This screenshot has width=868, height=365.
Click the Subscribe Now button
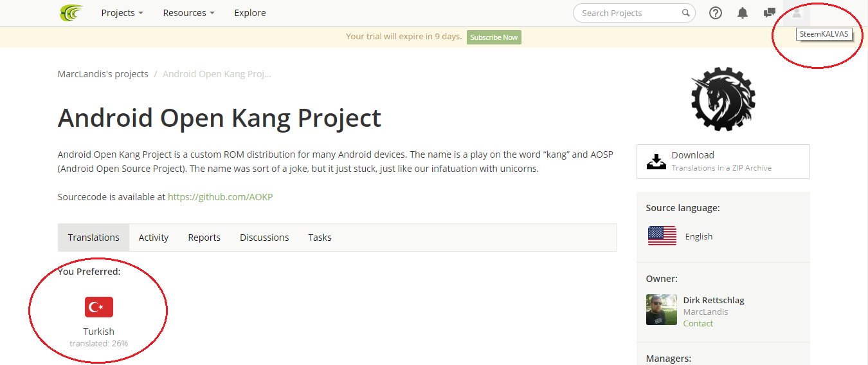tap(494, 37)
